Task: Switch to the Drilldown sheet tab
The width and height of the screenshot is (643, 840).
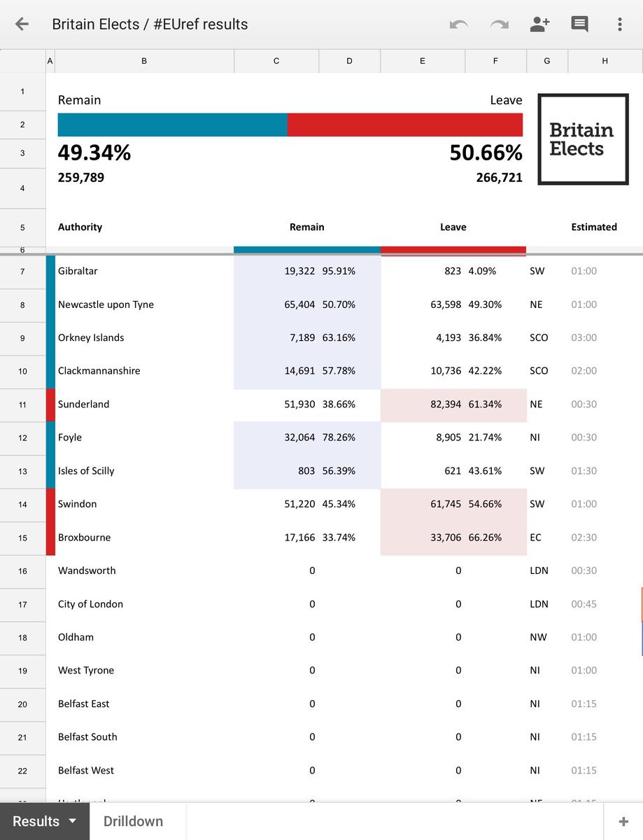Action: (x=133, y=822)
